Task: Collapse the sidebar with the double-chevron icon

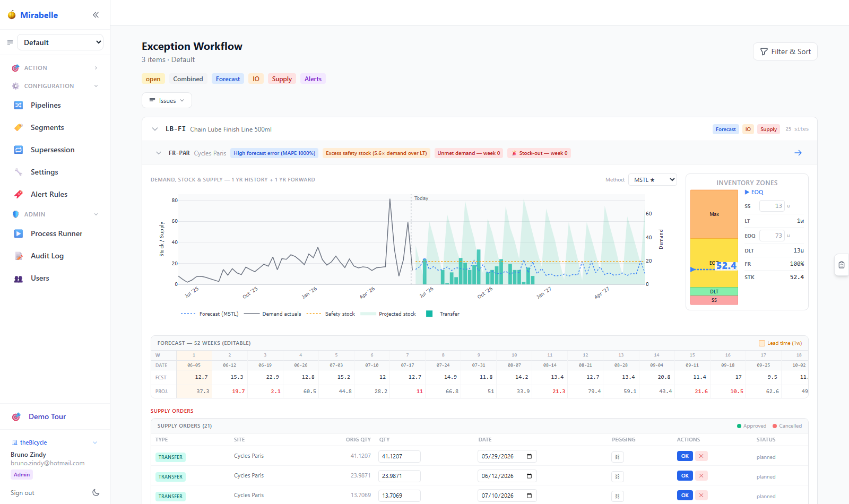Action: 96,15
